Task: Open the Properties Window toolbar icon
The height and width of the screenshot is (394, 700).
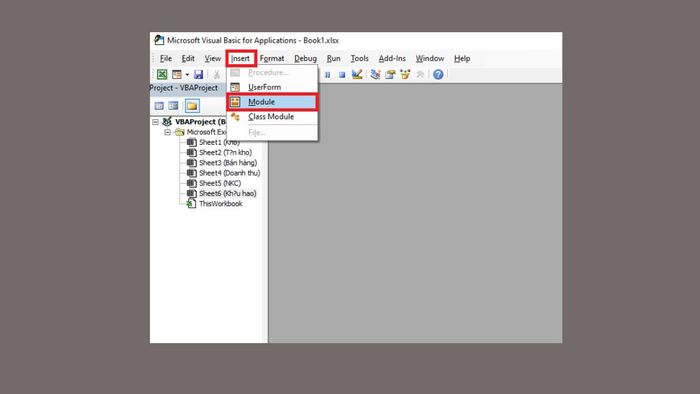Action: click(x=390, y=74)
